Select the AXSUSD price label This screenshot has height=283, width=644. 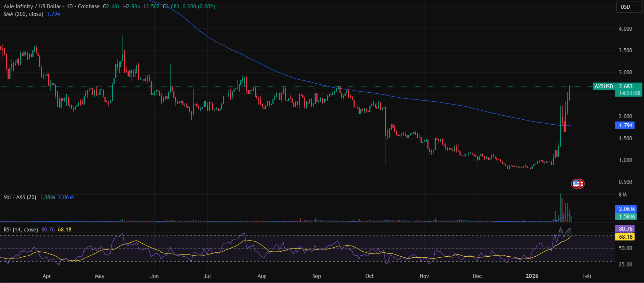[x=604, y=87]
